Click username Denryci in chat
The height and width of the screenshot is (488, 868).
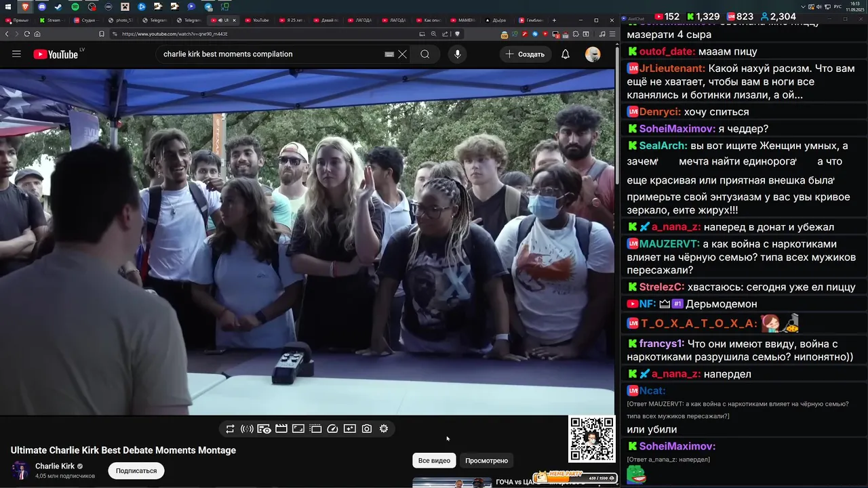(x=658, y=112)
